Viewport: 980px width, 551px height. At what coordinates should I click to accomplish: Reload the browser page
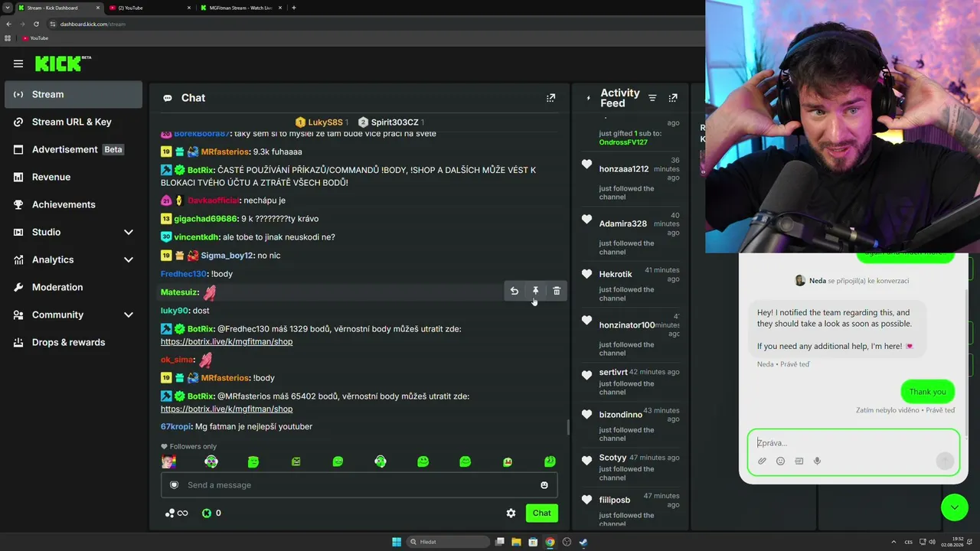click(x=36, y=24)
